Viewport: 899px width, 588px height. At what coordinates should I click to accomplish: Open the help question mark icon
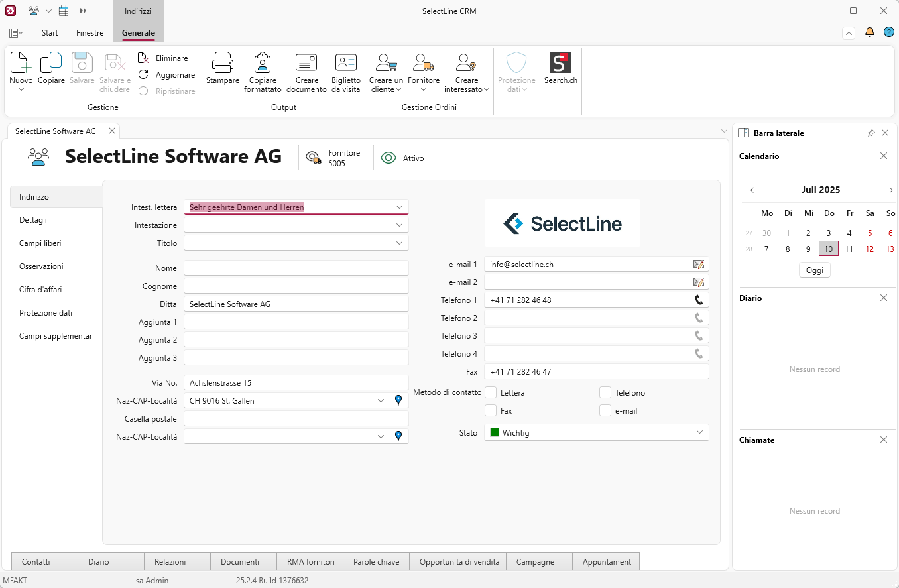point(889,32)
